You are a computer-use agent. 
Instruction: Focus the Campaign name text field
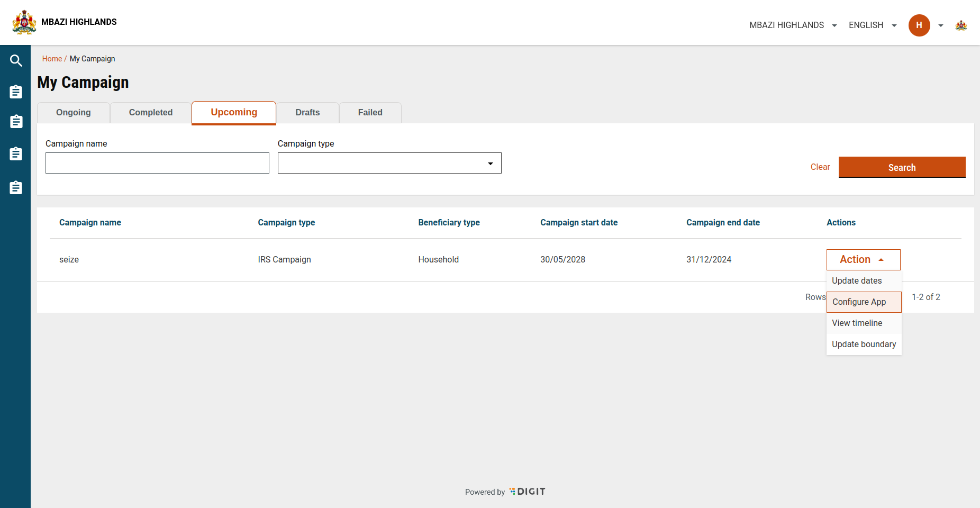(x=157, y=164)
